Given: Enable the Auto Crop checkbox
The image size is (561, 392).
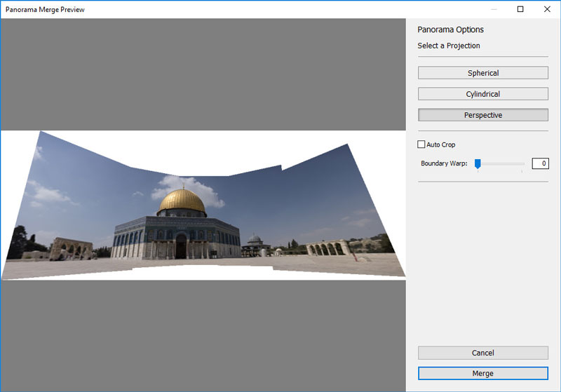Looking at the screenshot, I should (x=421, y=144).
